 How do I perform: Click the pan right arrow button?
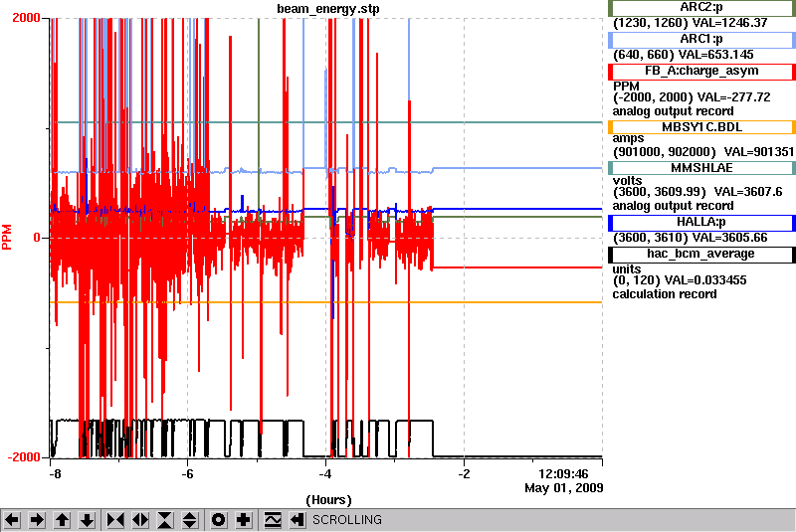(37, 520)
